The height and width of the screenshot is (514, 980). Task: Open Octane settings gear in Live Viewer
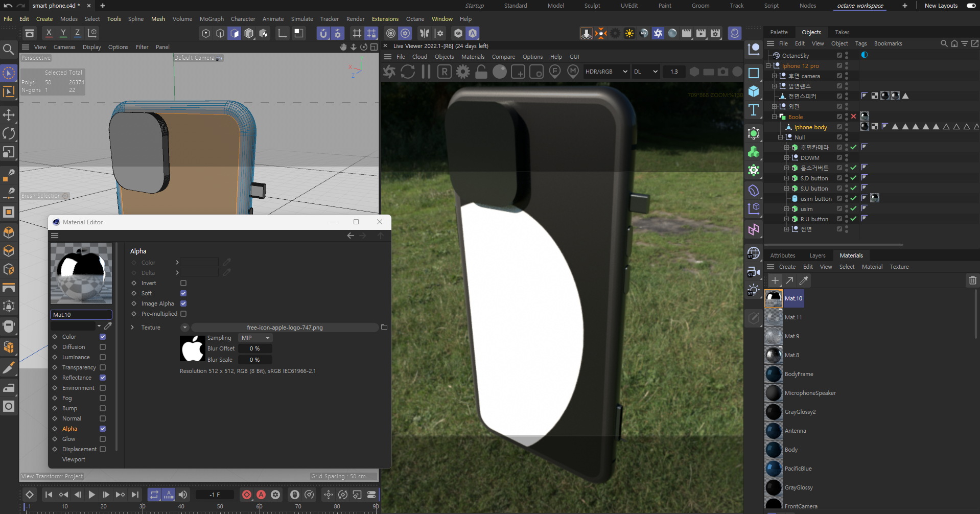(x=463, y=72)
